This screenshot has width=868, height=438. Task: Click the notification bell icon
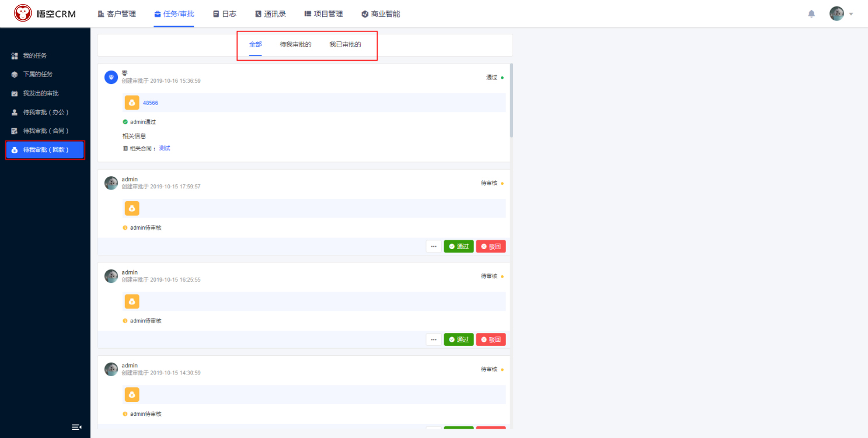(x=811, y=14)
